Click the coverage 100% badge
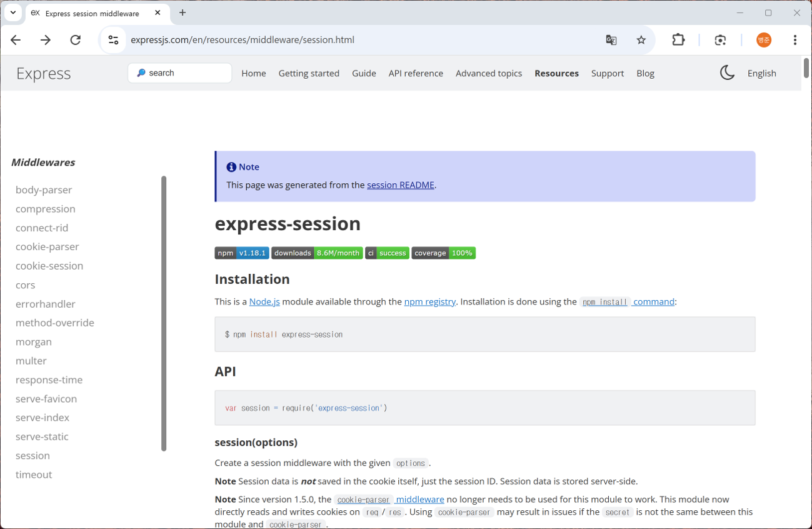 pos(444,253)
